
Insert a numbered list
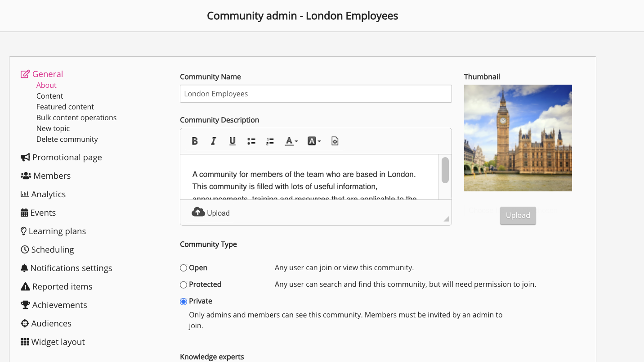click(270, 141)
